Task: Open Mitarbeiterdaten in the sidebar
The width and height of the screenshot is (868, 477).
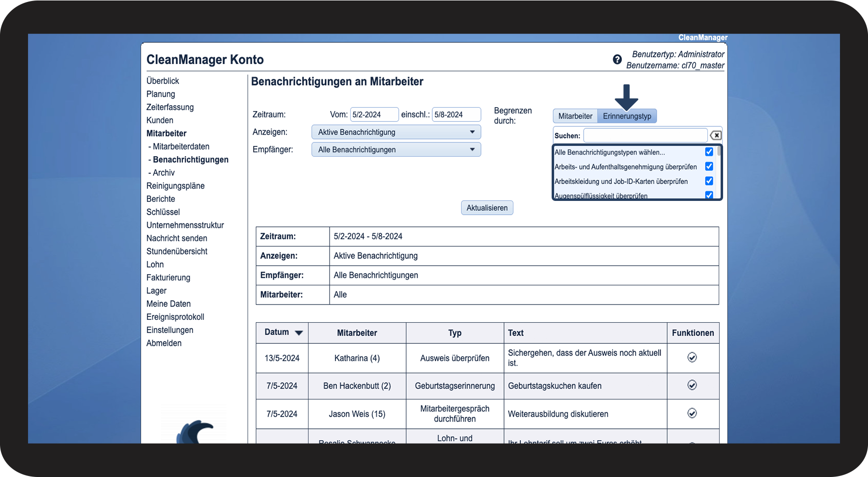Action: coord(181,146)
